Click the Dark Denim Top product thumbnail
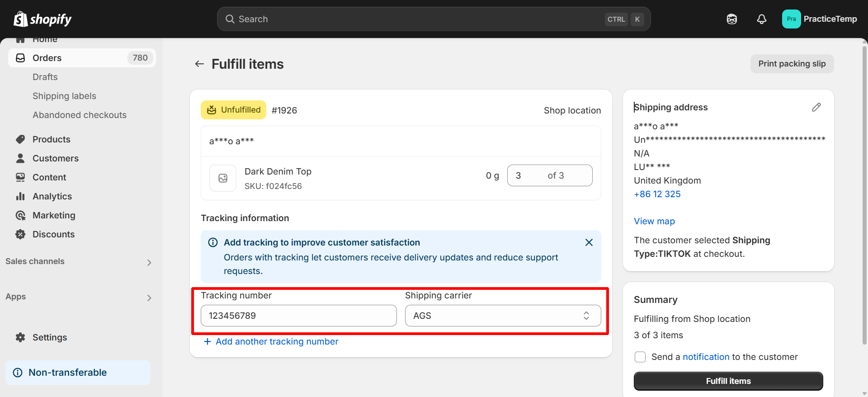This screenshot has height=397, width=868. [223, 178]
